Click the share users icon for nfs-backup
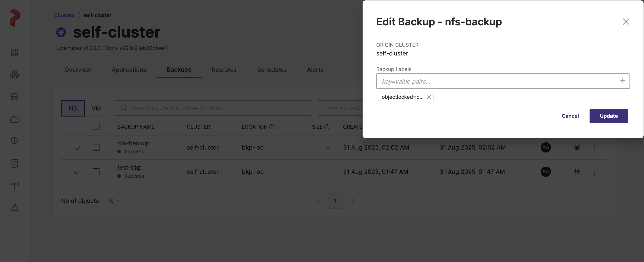Screen dimensions: 644x262 (x=577, y=147)
